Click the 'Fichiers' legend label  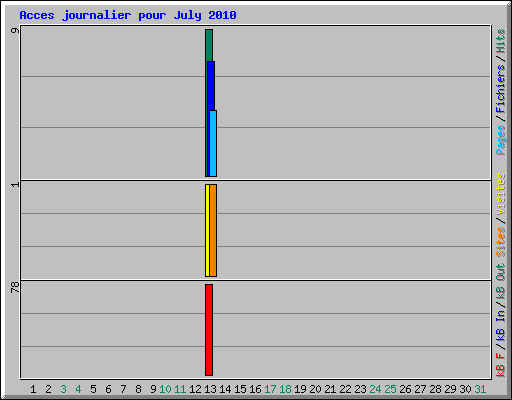point(501,89)
